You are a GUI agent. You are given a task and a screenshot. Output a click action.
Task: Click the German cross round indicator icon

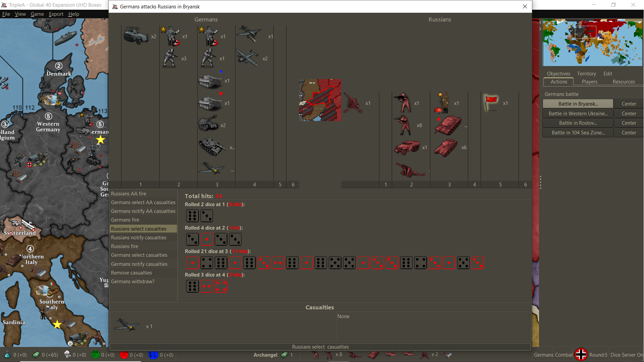581,355
